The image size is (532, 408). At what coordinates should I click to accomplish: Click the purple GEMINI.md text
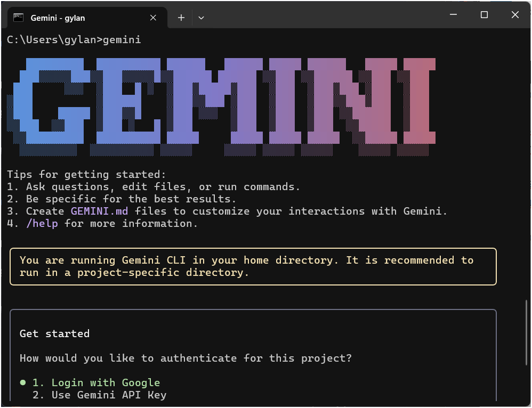click(99, 211)
